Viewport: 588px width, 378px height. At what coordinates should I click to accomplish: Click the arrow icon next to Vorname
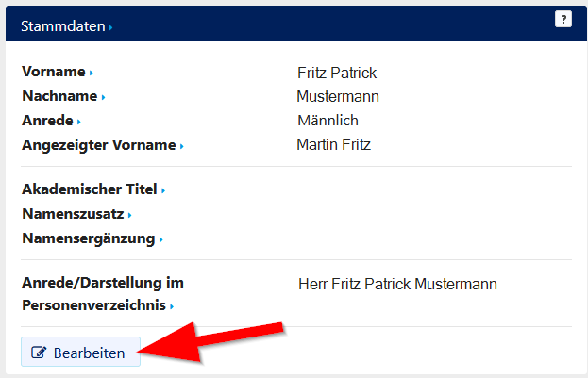(x=92, y=74)
